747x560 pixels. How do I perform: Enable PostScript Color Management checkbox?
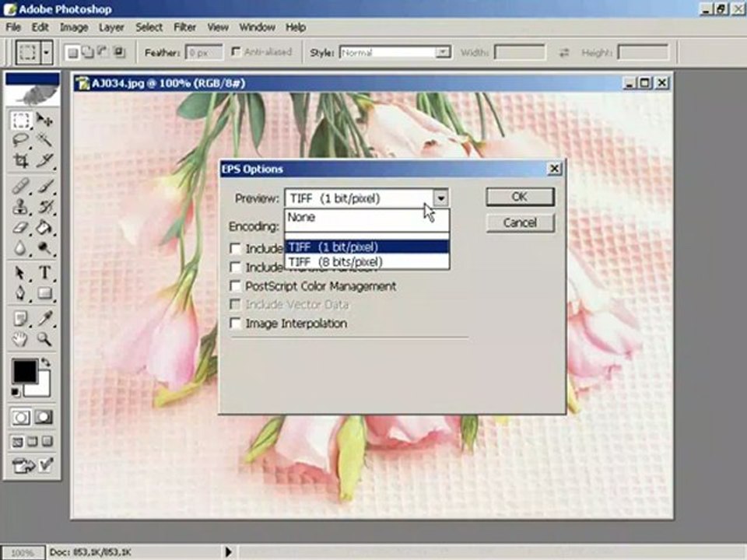[235, 285]
